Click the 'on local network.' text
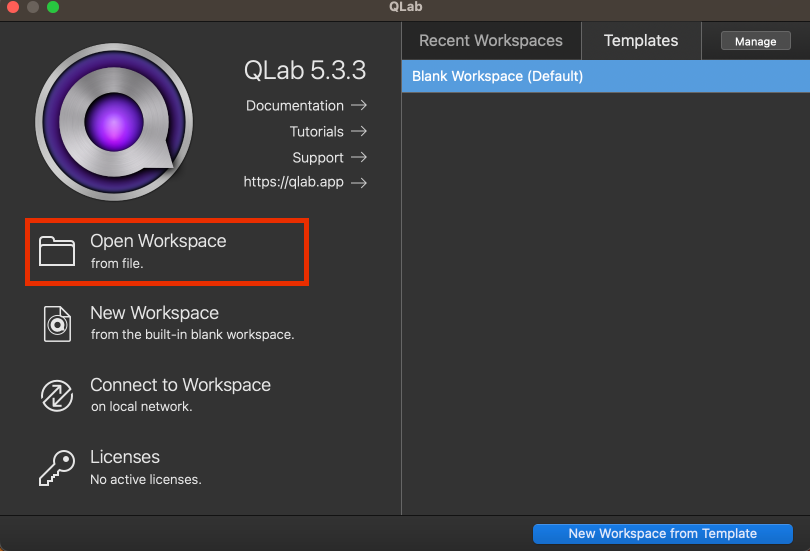The height and width of the screenshot is (551, 810). (142, 407)
